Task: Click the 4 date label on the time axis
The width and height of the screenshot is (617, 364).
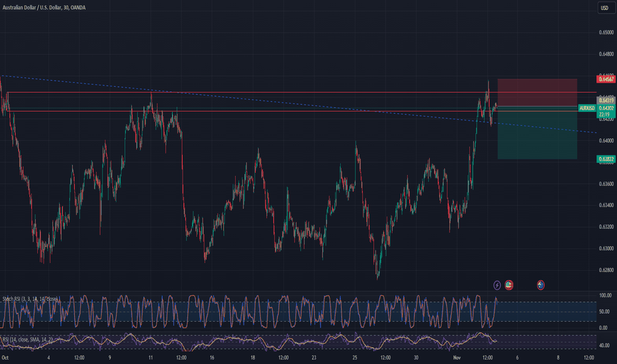Action: point(49,357)
